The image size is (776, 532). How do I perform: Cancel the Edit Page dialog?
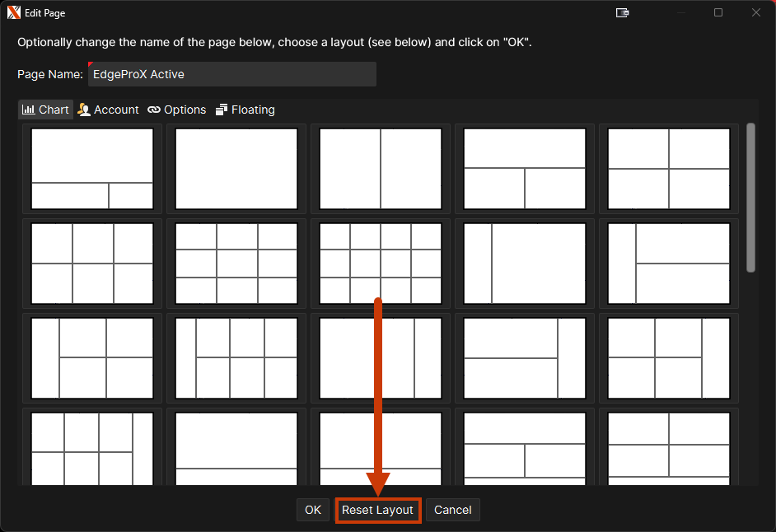click(452, 510)
